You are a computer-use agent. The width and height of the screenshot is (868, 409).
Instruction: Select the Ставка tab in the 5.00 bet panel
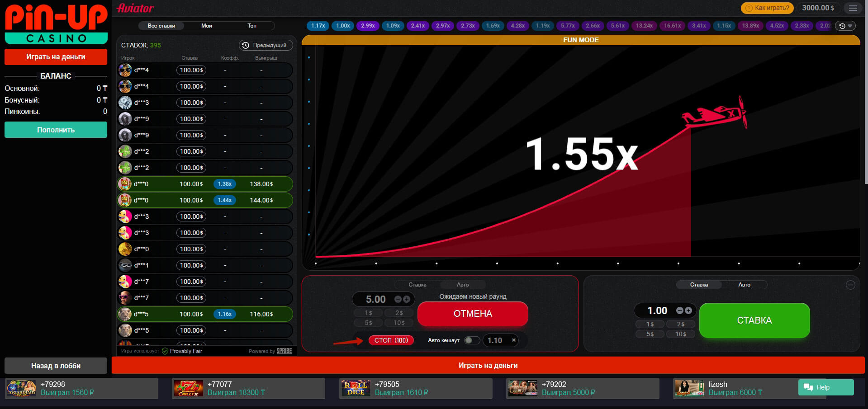point(417,285)
